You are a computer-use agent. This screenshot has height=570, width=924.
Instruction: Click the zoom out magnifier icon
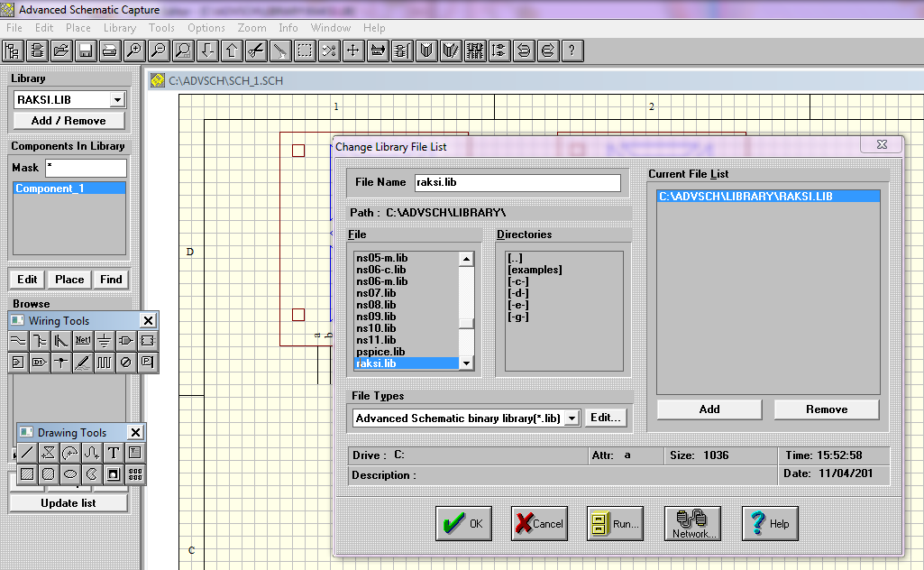[x=159, y=51]
